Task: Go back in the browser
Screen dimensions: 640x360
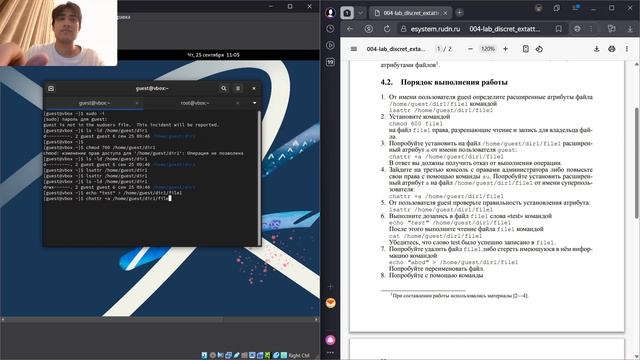Action: coord(350,29)
